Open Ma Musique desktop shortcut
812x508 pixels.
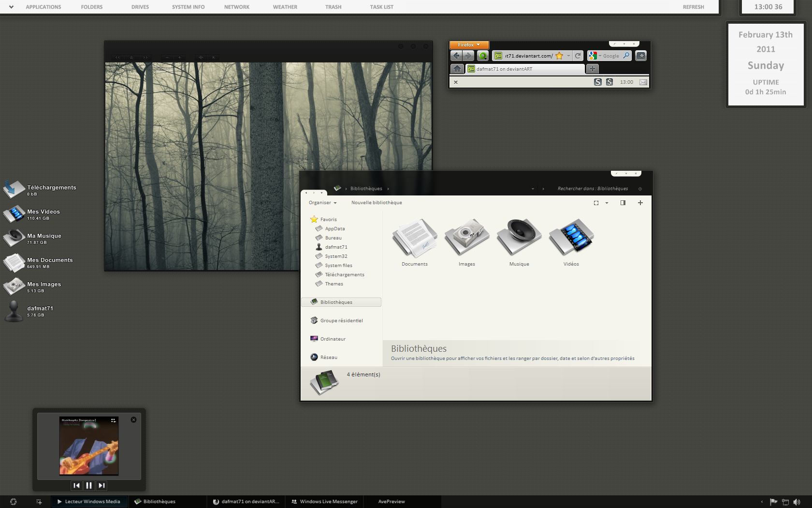(32, 238)
